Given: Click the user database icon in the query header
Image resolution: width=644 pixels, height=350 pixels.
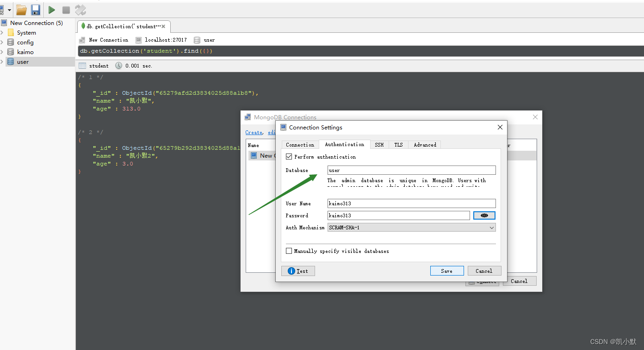Looking at the screenshot, I should pyautogui.click(x=197, y=40).
